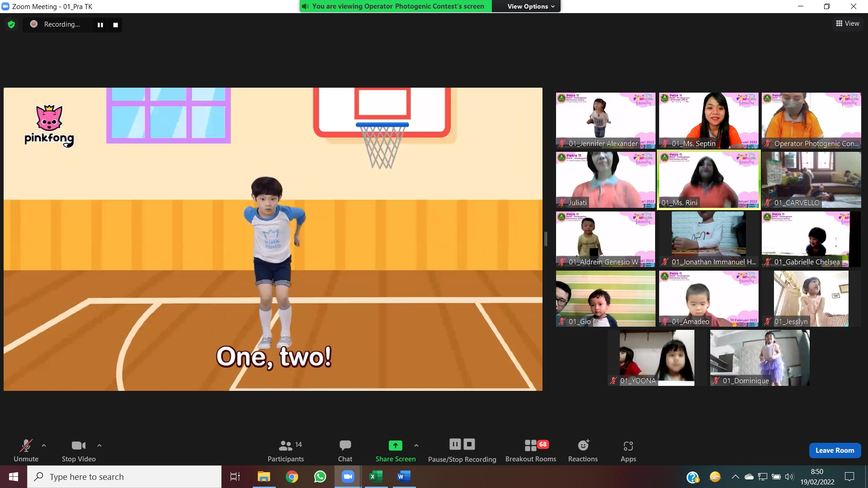Click Get Help icon in system tray
The image size is (868, 488).
point(693,477)
